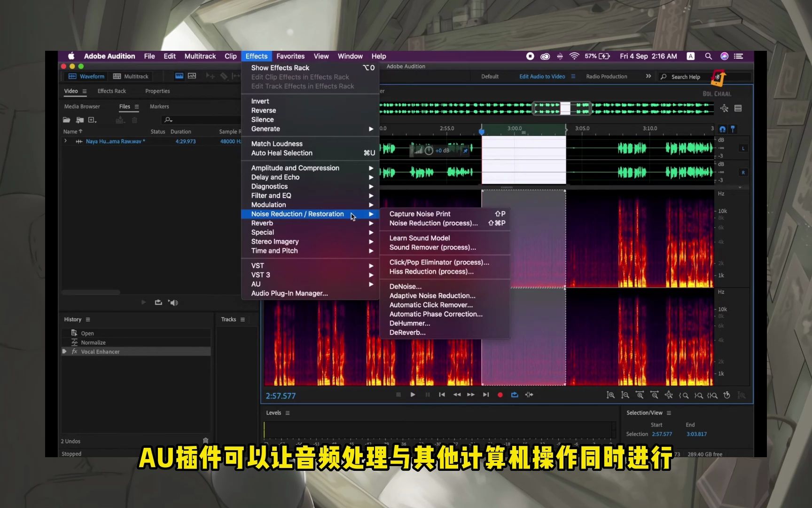The width and height of the screenshot is (812, 508).
Task: Open Selection/View panel menu
Action: coord(669,413)
